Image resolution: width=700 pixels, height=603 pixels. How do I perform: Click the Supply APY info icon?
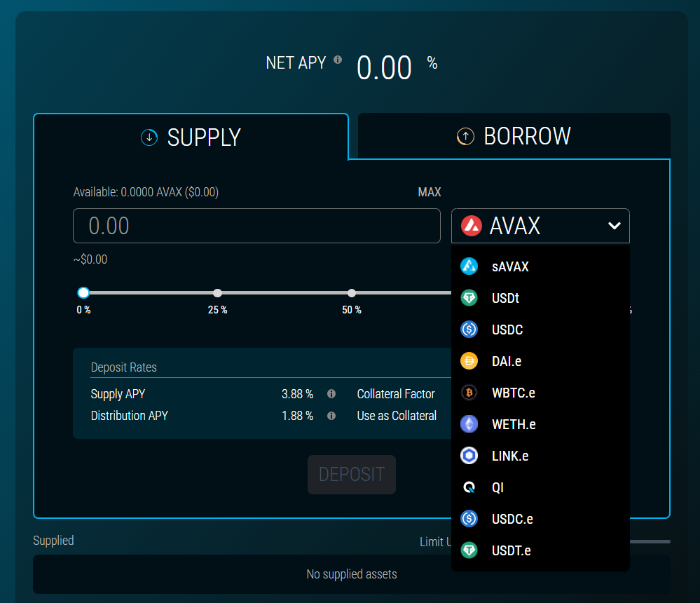331,394
